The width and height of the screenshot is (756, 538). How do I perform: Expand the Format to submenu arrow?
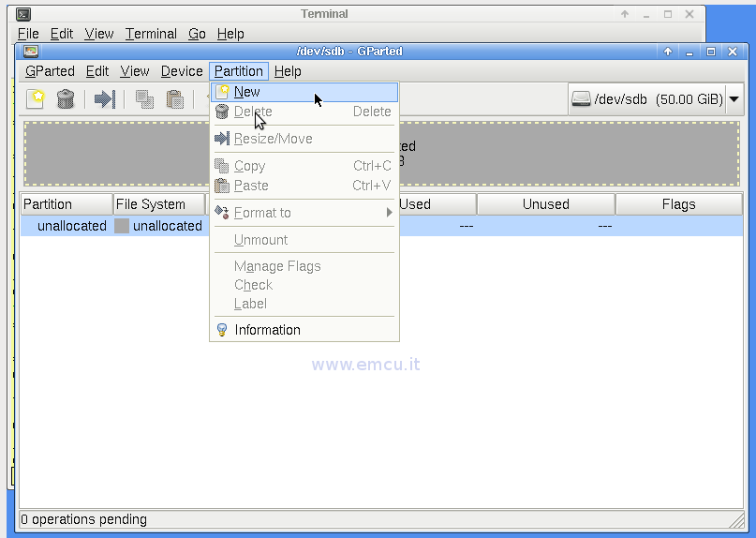[x=389, y=213]
